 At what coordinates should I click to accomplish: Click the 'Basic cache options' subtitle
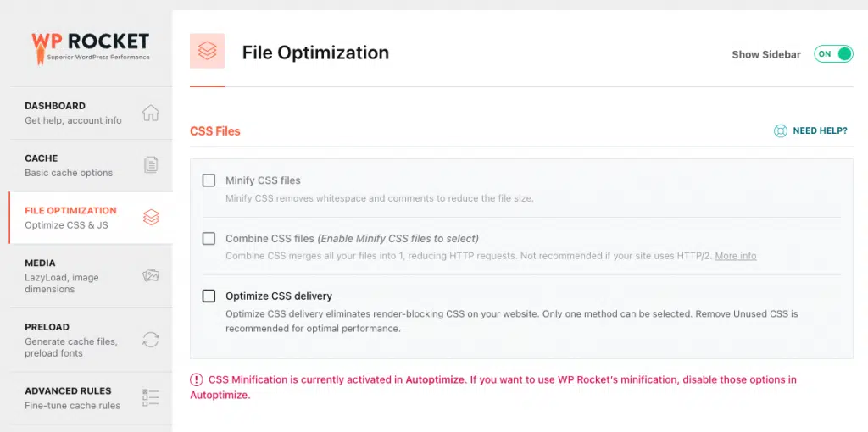pyautogui.click(x=69, y=173)
